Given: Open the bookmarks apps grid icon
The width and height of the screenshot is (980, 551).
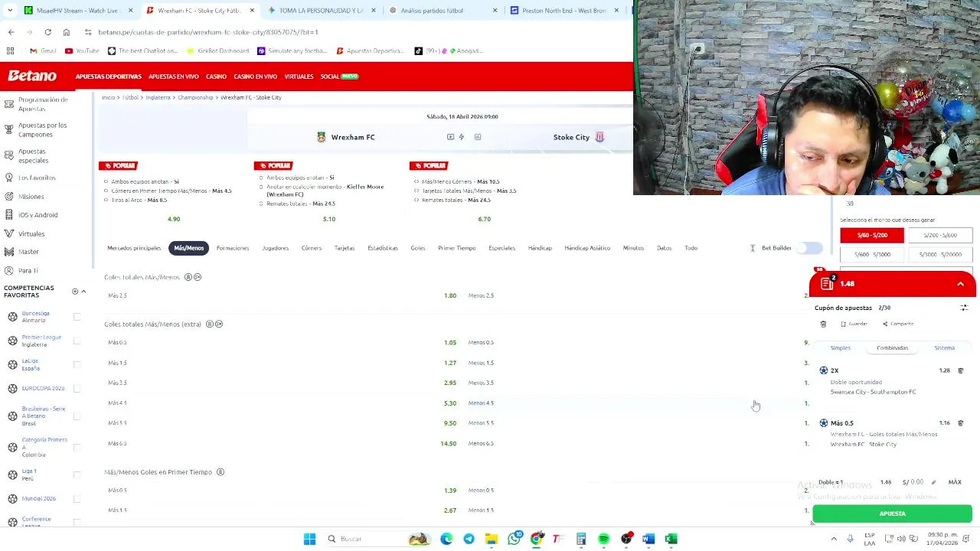Looking at the screenshot, I should pos(10,51).
